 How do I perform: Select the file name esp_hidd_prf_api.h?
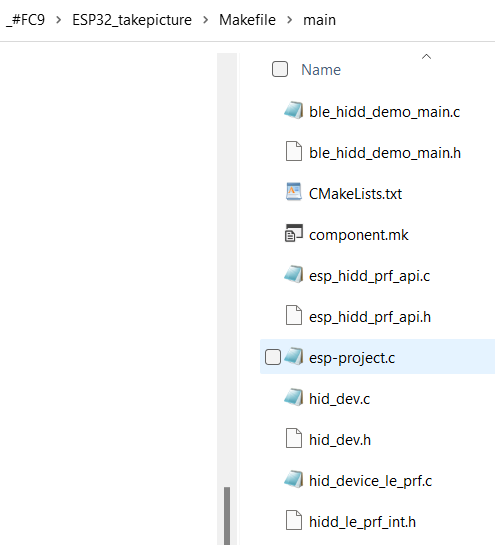click(x=370, y=317)
